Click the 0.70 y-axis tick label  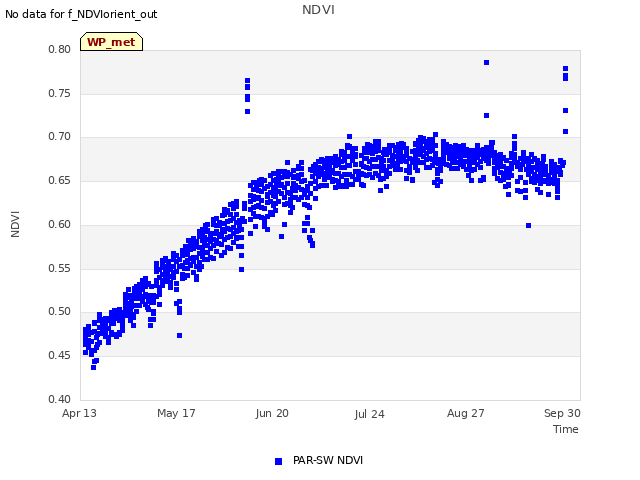(60, 136)
